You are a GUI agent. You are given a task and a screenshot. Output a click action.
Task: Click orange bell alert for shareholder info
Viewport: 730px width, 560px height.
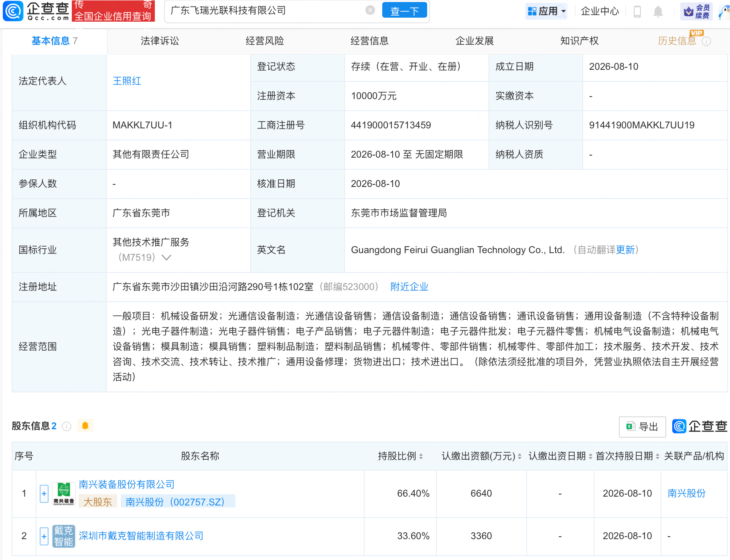85,426
